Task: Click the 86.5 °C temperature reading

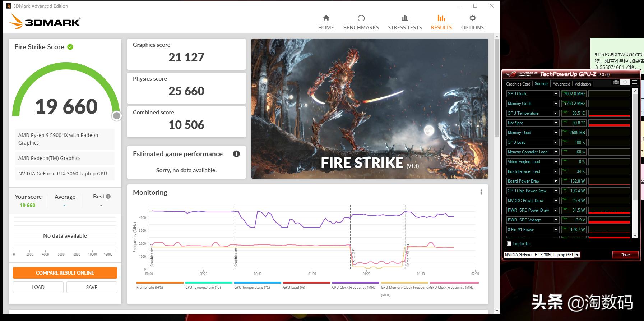Action: click(574, 113)
